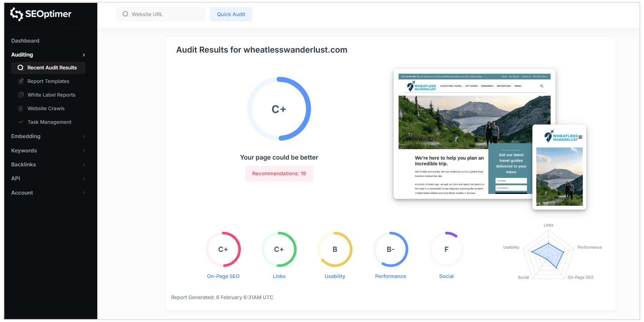Click the Task Management checkmark icon
This screenshot has width=644, height=322.
coord(21,122)
